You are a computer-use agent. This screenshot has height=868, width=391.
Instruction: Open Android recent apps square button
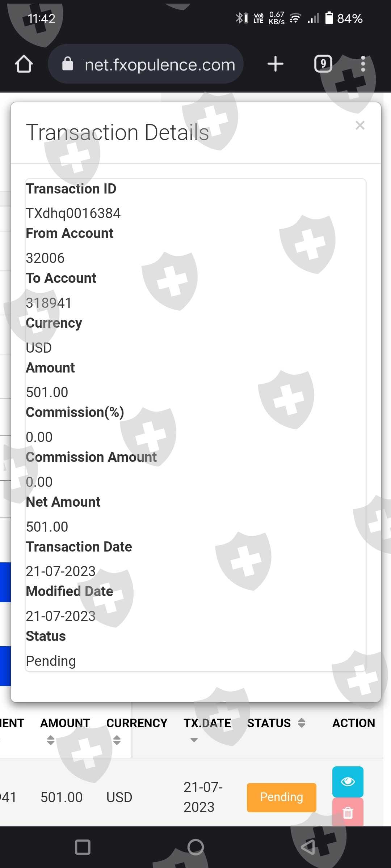(x=83, y=847)
